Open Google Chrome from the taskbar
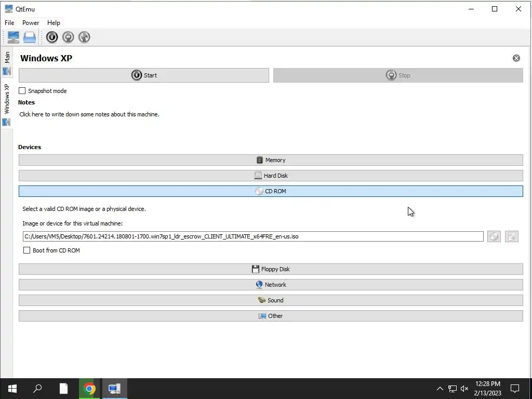 click(x=89, y=389)
